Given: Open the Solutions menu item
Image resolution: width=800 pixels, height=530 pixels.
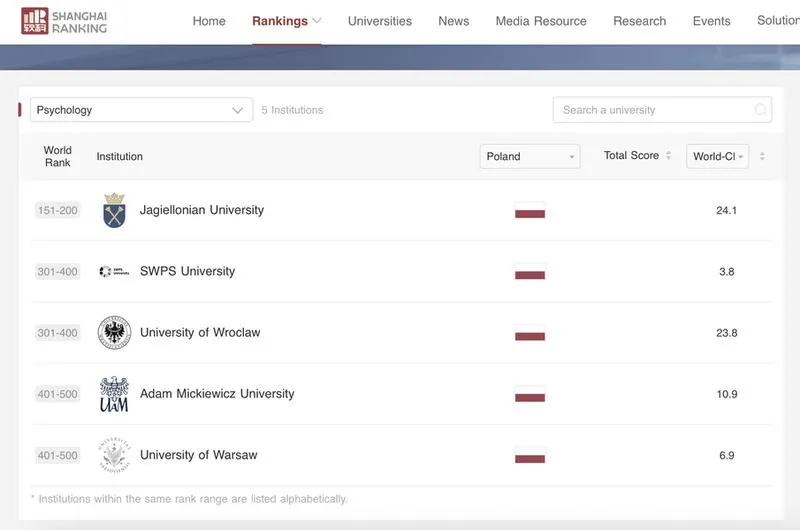Looking at the screenshot, I should click(x=779, y=20).
